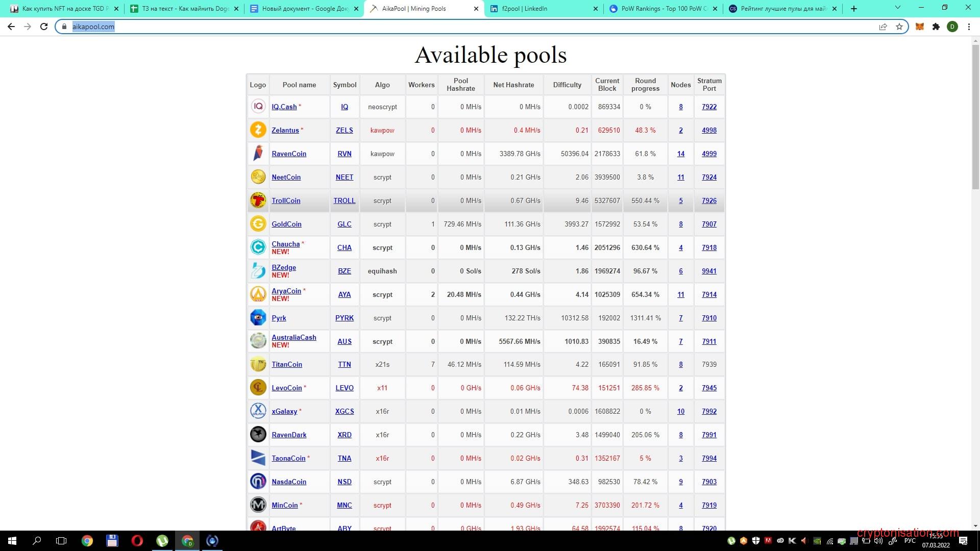The image size is (980, 551).
Task: Click the TROLL symbol link
Action: coord(345,201)
